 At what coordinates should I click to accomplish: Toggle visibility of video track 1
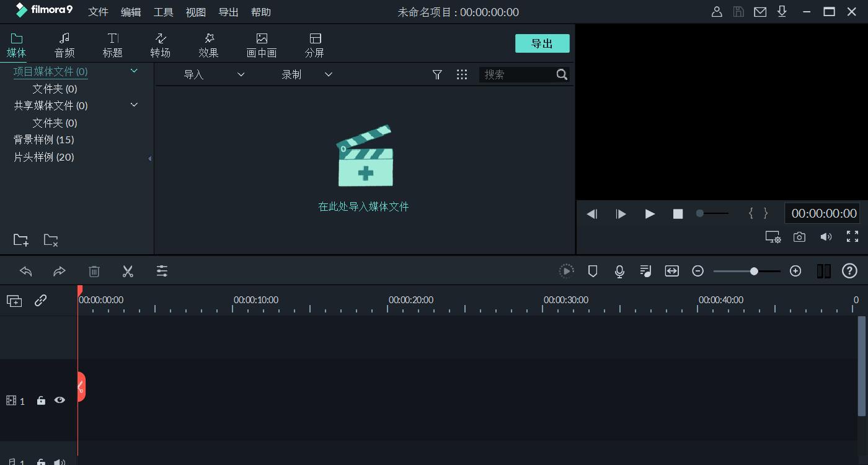60,400
